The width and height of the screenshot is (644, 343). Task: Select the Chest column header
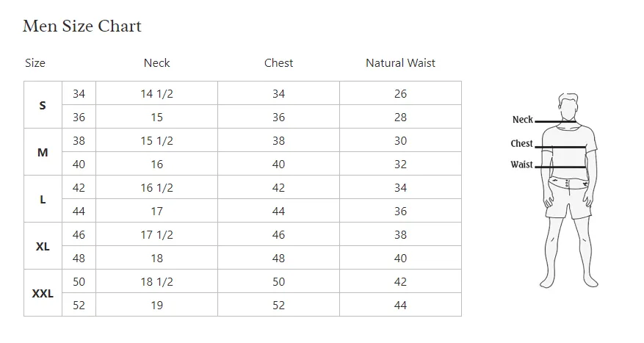[x=278, y=63]
